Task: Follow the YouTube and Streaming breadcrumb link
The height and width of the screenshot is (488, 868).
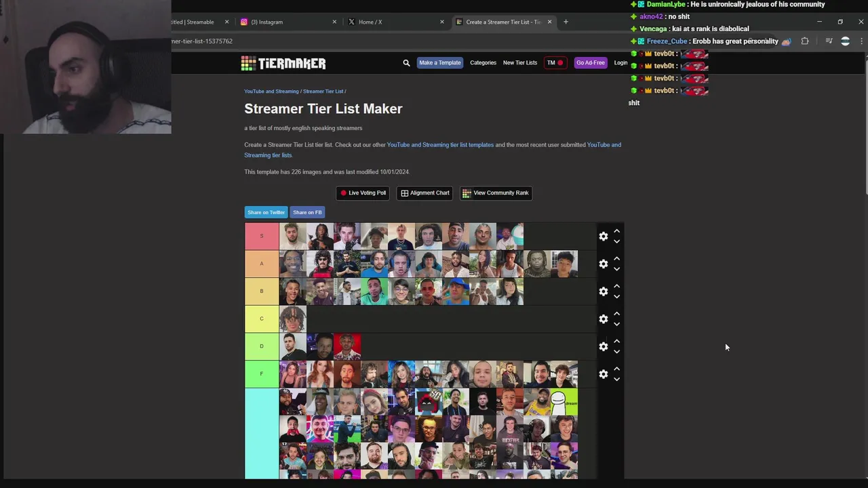Action: 271,91
